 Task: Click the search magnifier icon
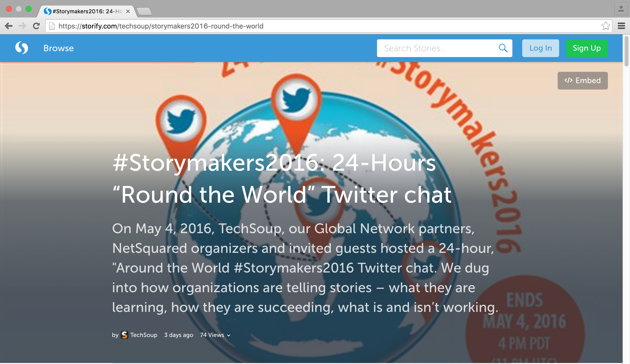[x=503, y=48]
